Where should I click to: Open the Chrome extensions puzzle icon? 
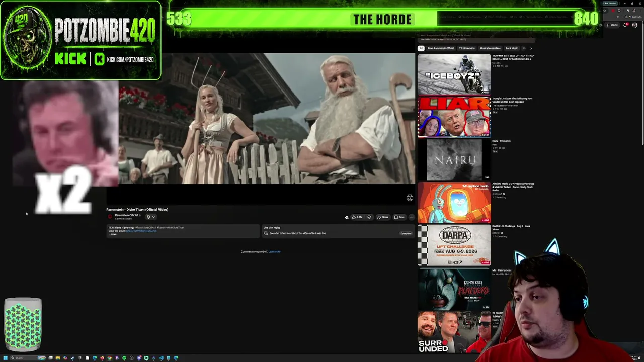pyautogui.click(x=619, y=11)
